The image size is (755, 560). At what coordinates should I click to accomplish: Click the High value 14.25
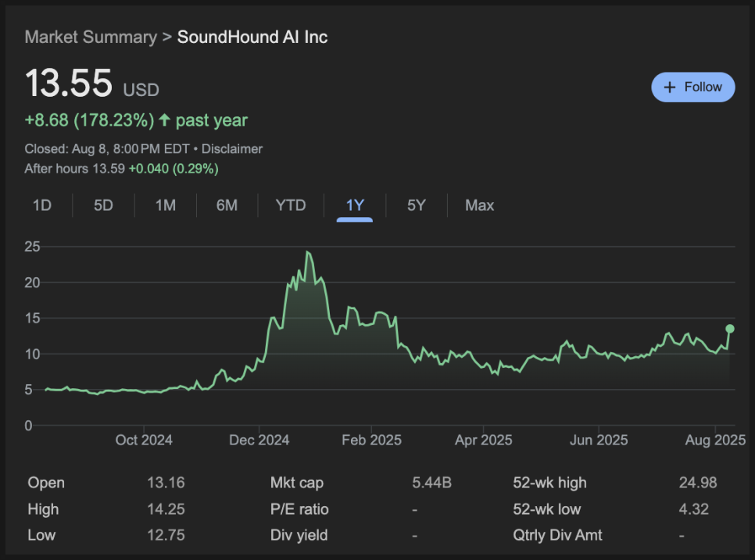click(x=166, y=509)
